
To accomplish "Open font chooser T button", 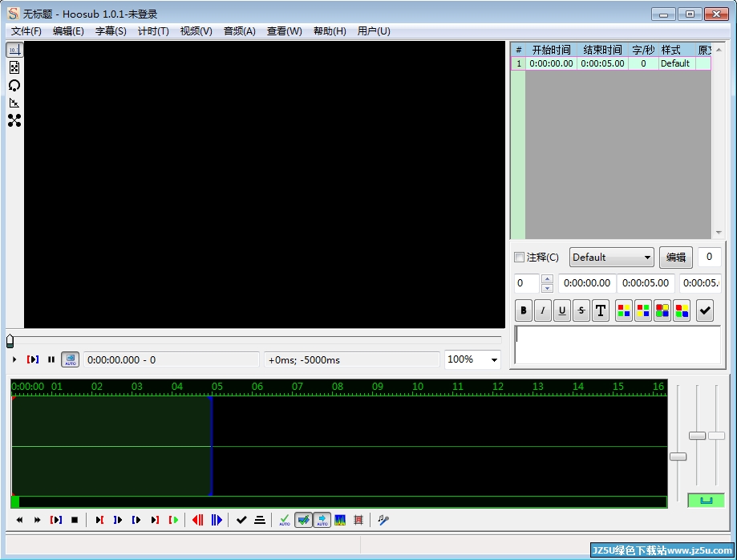I will coord(601,310).
